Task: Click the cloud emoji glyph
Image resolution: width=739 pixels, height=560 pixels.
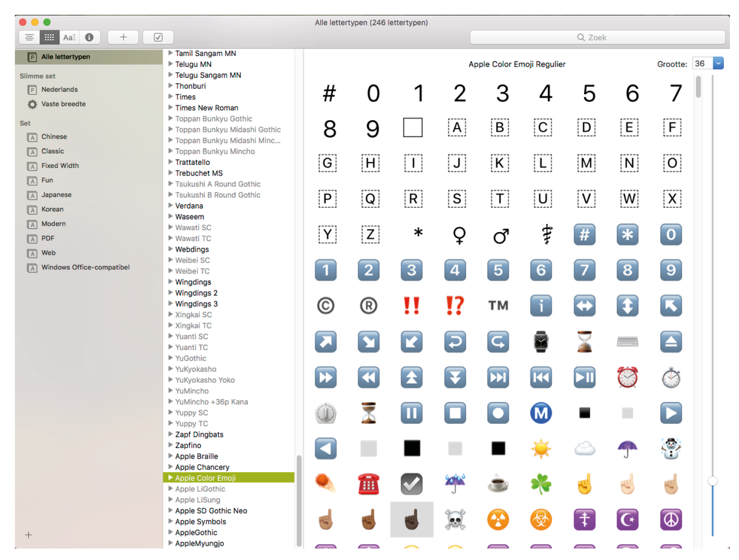Action: [x=585, y=448]
